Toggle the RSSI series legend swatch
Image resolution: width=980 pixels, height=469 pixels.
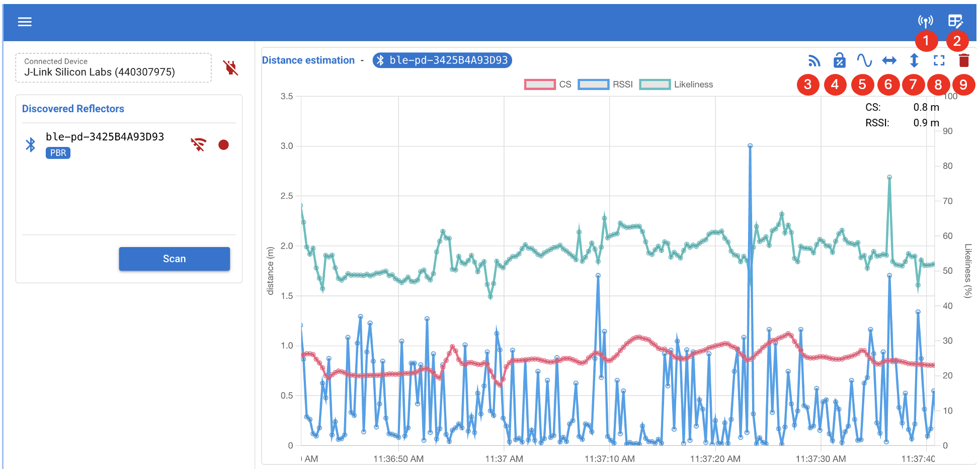594,85
